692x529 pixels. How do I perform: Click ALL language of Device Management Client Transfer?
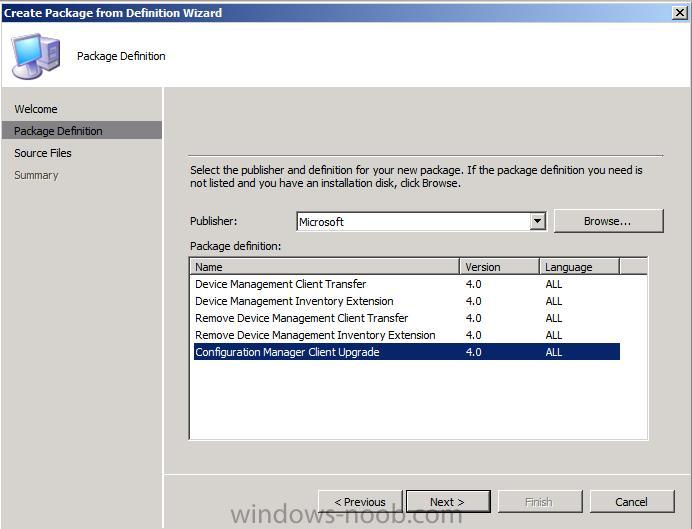[x=554, y=284]
